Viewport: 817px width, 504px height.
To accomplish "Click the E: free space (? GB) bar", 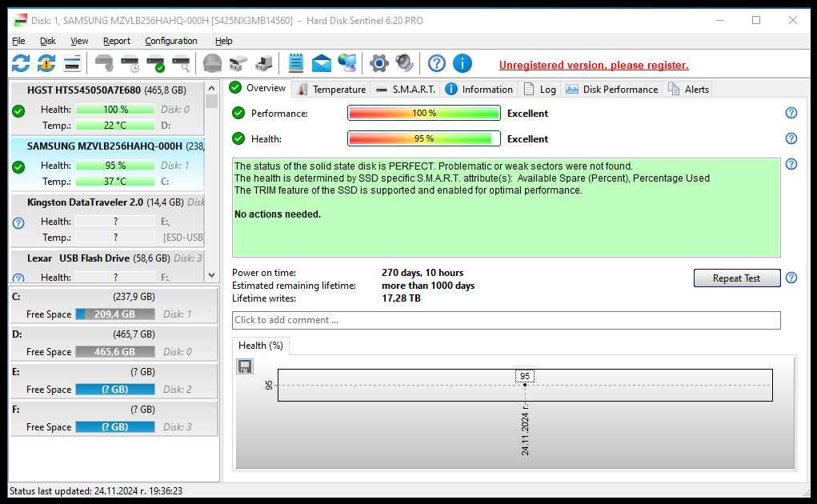I will point(114,389).
